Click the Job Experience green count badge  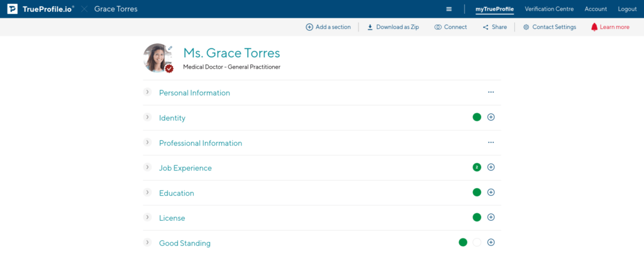click(x=477, y=167)
